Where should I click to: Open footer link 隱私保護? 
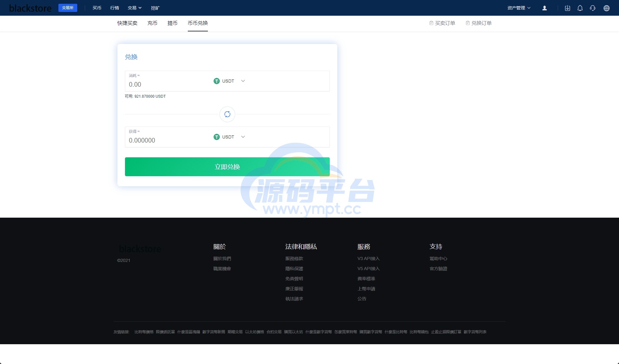click(x=294, y=269)
